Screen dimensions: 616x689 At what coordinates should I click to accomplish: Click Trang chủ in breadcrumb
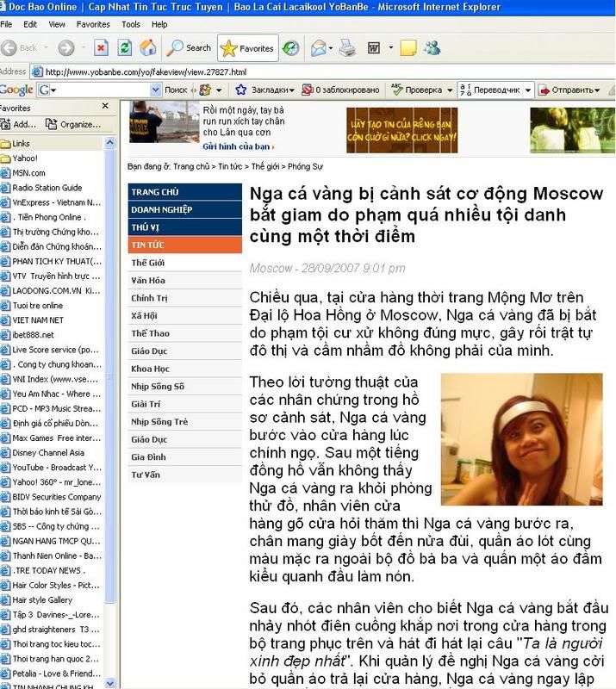pos(191,166)
